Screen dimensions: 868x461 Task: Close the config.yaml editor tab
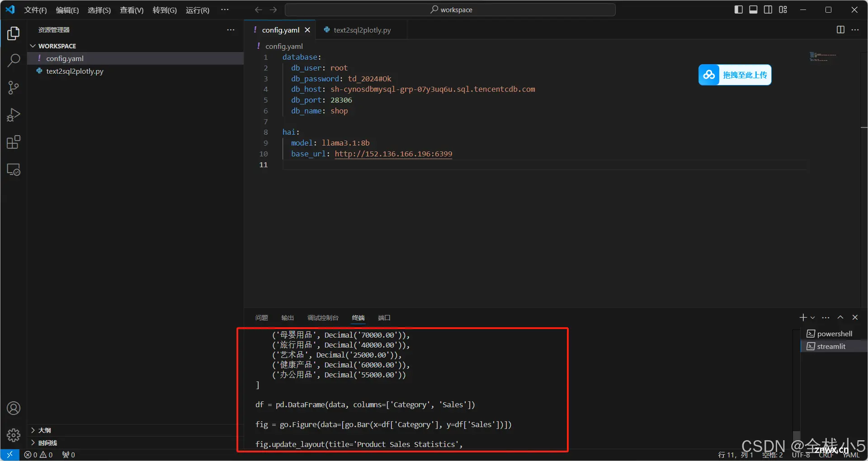click(307, 30)
